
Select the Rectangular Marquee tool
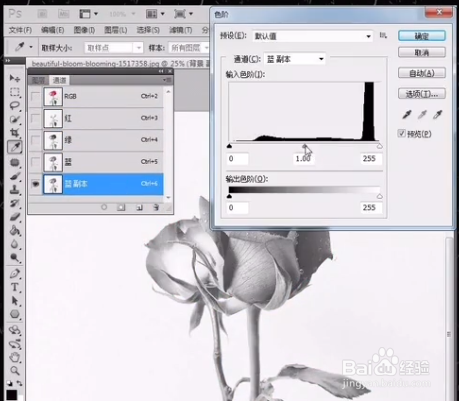pyautogui.click(x=15, y=92)
